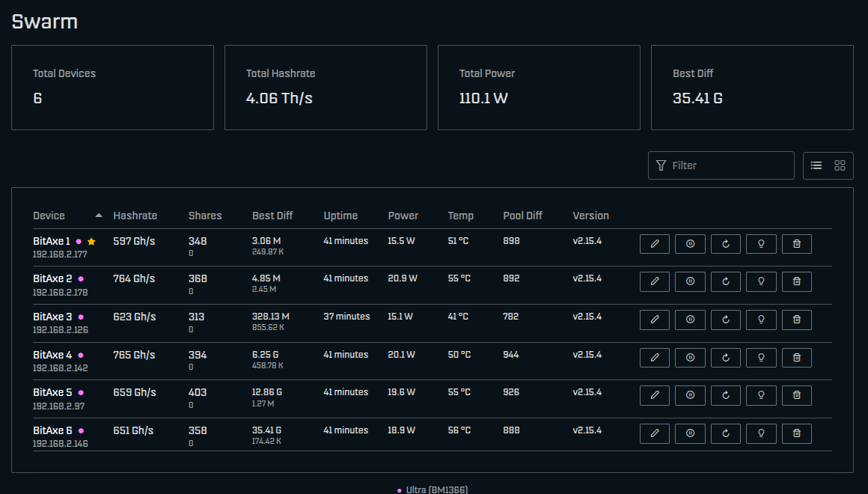The height and width of the screenshot is (494, 868).
Task: Open the 192.168.2.126 address for BitAxe 3
Action: [x=61, y=330]
